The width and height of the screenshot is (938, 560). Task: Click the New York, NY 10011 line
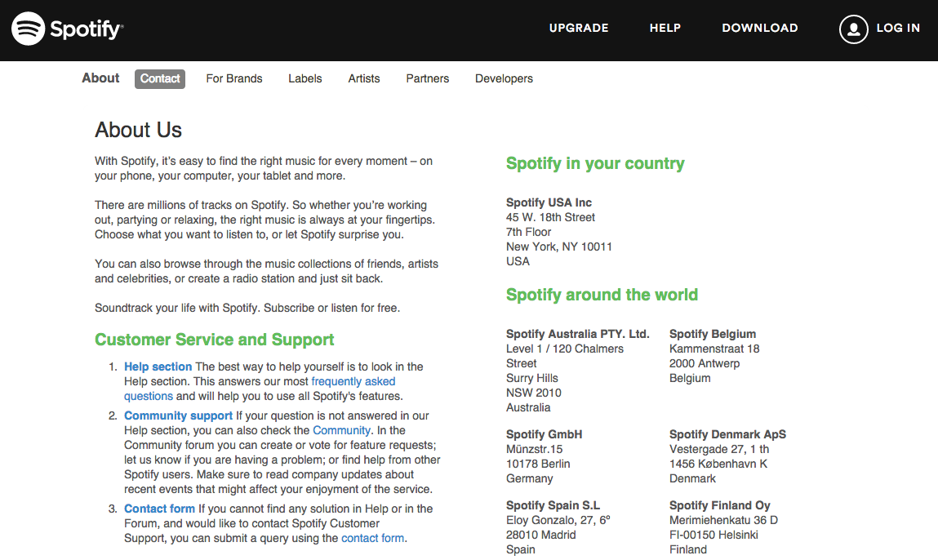(x=558, y=247)
